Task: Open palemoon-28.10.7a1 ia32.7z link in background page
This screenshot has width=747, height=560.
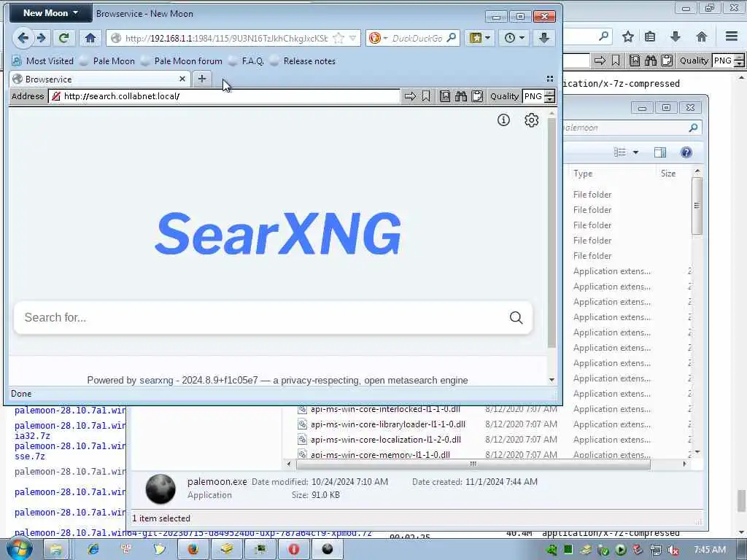Action: tap(70, 430)
